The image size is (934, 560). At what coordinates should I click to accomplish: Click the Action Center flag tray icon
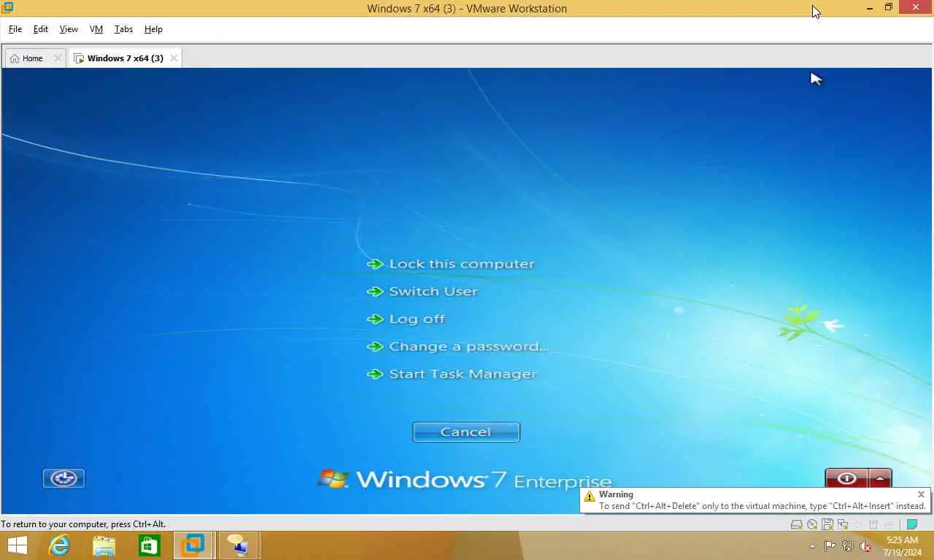830,546
